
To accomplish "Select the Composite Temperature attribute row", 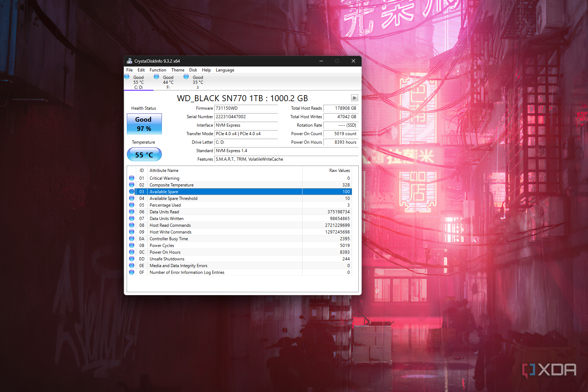I will pos(240,185).
